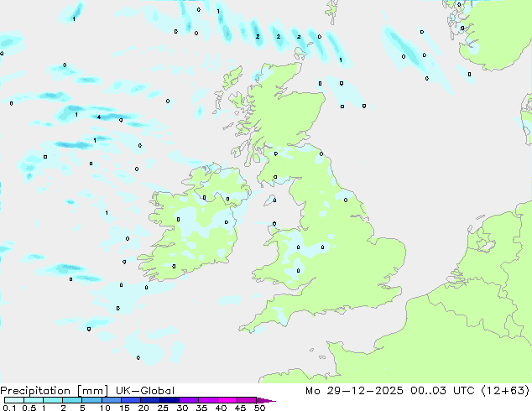Click the purple arrow tip above 50
Viewport: 532px width, 411px height.
pyautogui.click(x=266, y=400)
